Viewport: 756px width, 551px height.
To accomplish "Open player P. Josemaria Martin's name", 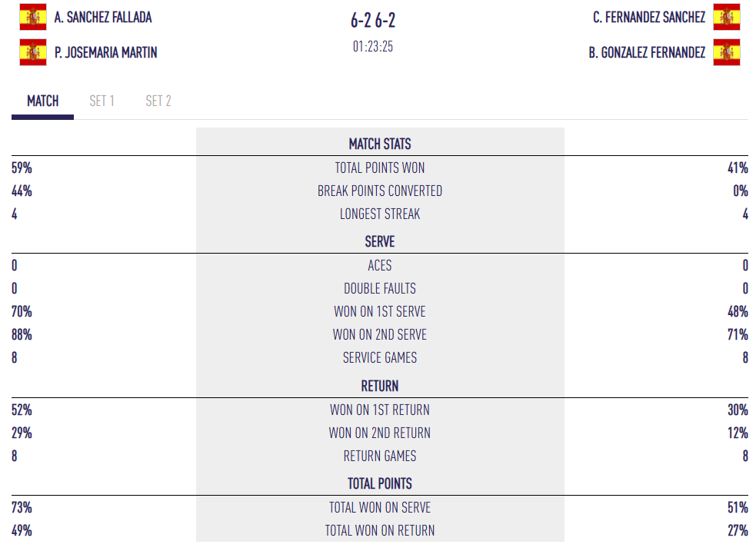I will tap(106, 52).
